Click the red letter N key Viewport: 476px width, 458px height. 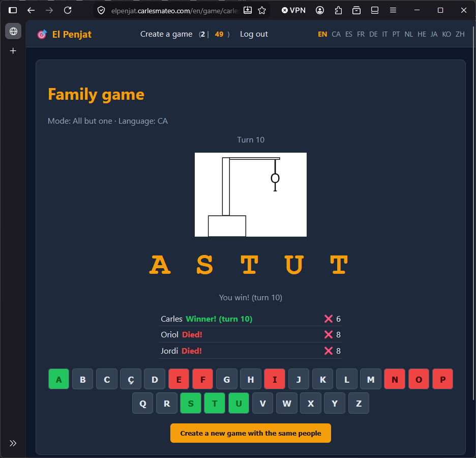[395, 379]
